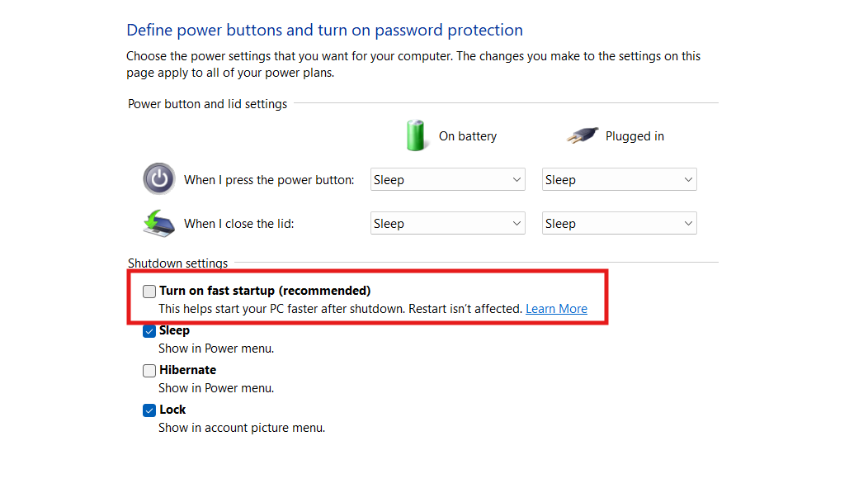Click the "On battery" column label
Screen dimensions: 868x479
pos(468,136)
